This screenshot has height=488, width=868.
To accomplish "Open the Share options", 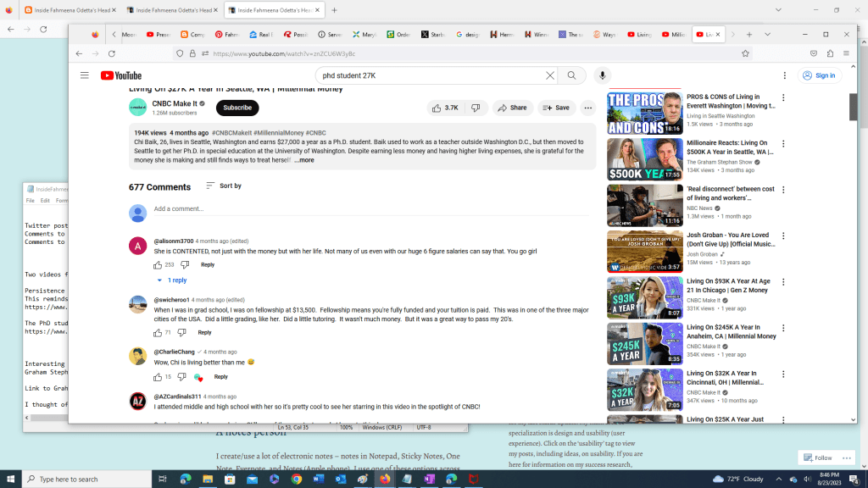I will pyautogui.click(x=512, y=108).
